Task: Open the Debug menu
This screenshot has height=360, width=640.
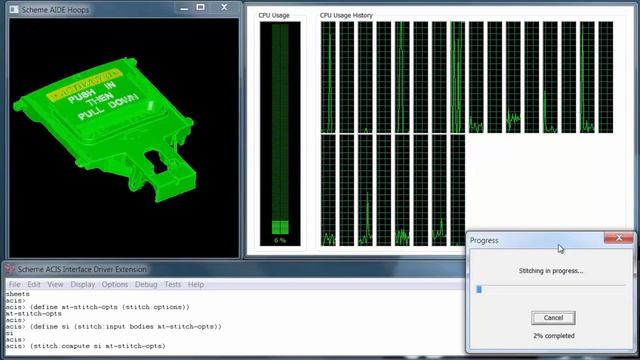Action: point(146,284)
